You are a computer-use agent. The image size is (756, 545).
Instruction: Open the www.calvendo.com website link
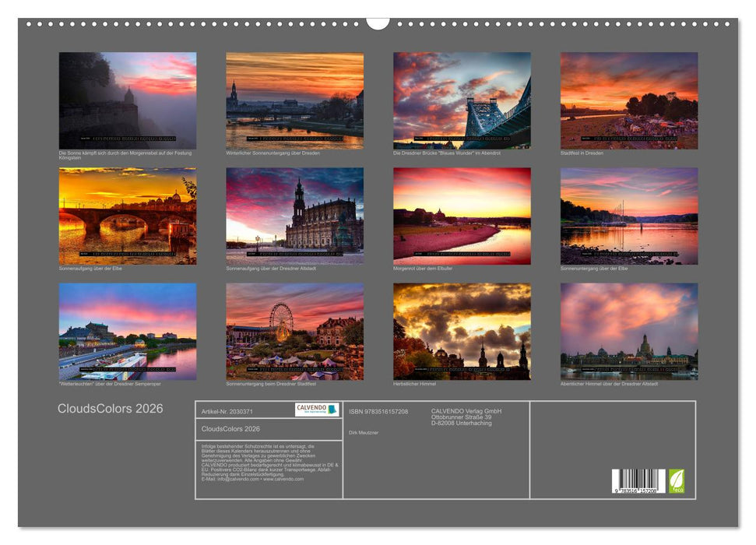point(285,480)
